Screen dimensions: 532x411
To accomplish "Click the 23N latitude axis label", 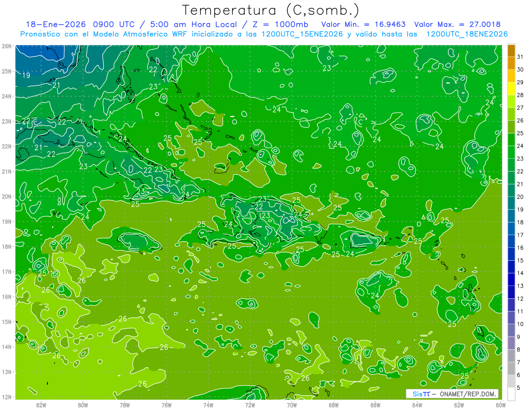I will 6,121.
